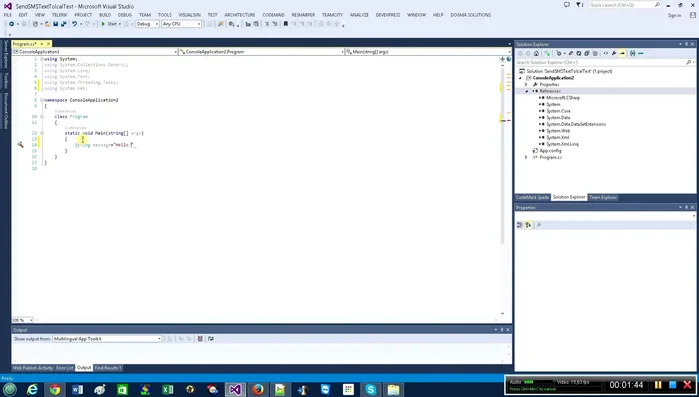This screenshot has width=699, height=397.
Task: Select App.config in Solution Explorer
Action: 550,151
